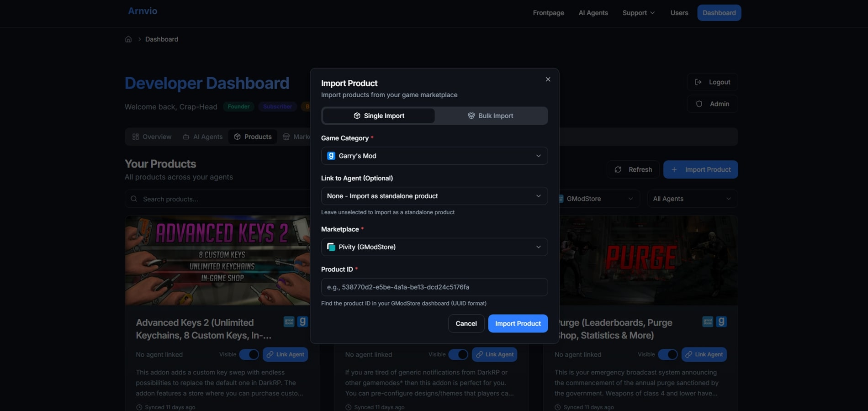Click Frontpage in the top navigation
868x411 pixels.
click(548, 13)
